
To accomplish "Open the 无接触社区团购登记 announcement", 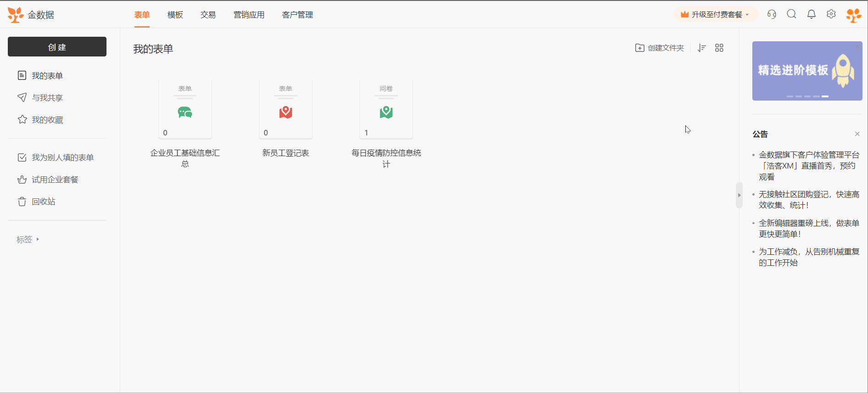I will click(808, 200).
